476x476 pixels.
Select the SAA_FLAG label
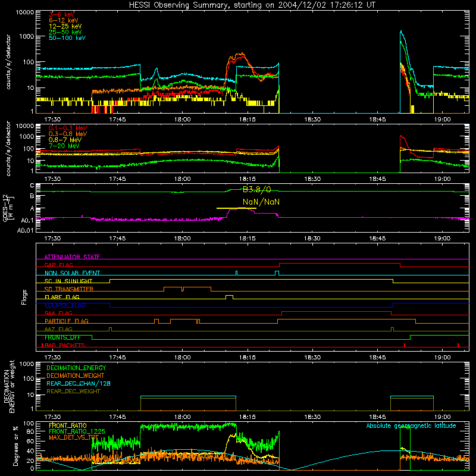[x=58, y=313]
